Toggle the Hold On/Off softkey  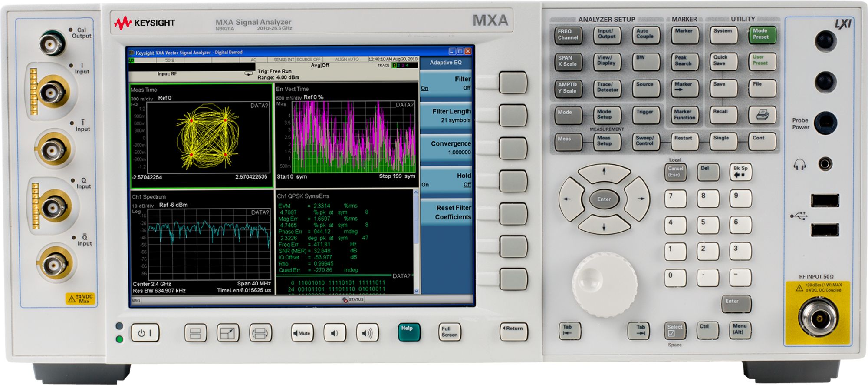click(x=446, y=180)
